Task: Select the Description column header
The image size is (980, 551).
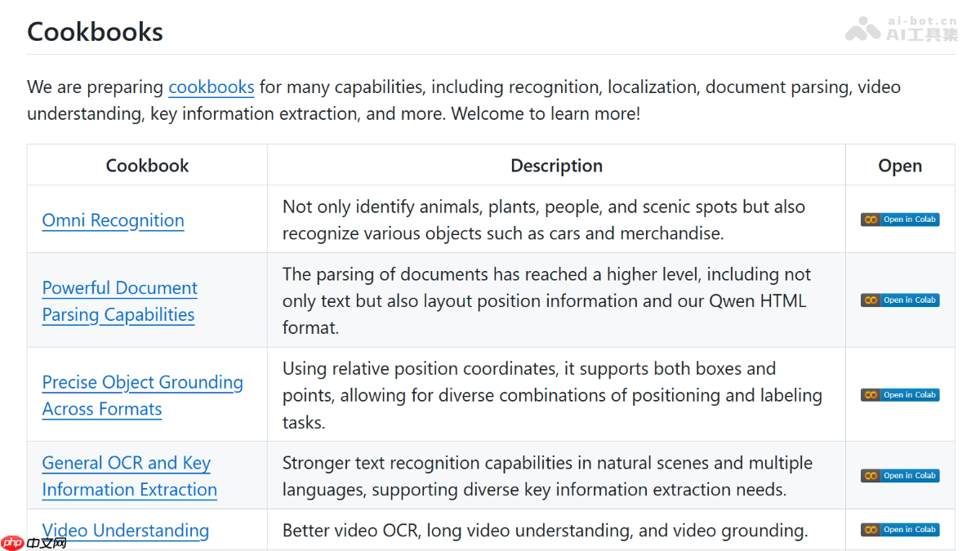Action: [556, 166]
